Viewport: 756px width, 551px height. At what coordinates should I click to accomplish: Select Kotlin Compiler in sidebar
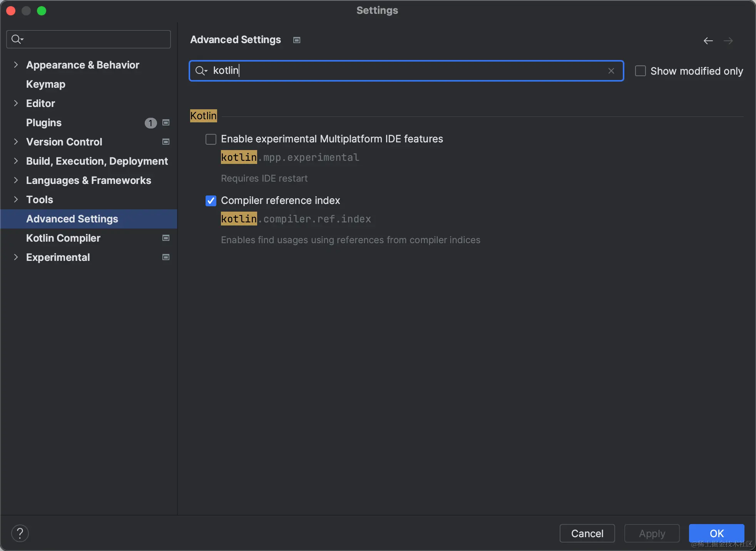63,238
